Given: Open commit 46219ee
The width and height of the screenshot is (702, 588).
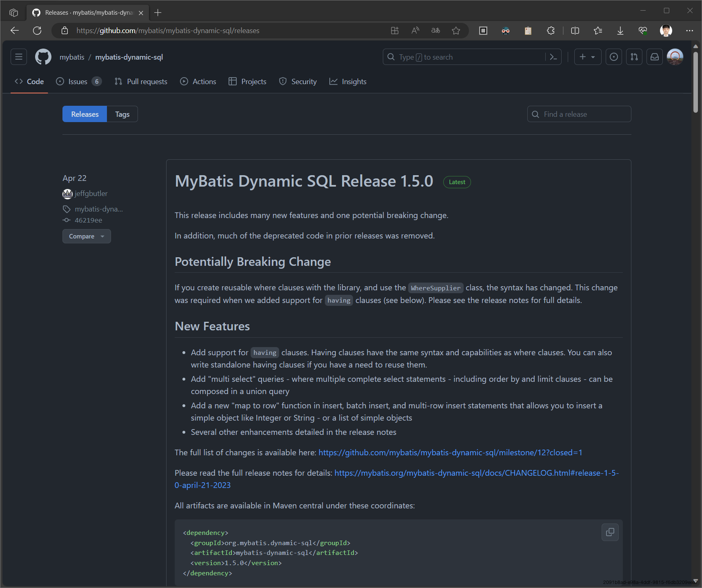Looking at the screenshot, I should (x=89, y=220).
